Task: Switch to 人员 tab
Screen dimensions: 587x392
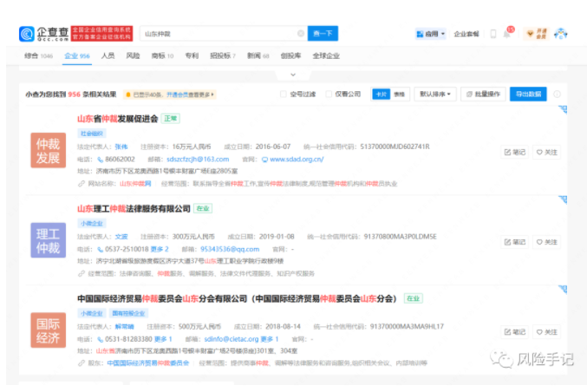Action: [x=108, y=56]
